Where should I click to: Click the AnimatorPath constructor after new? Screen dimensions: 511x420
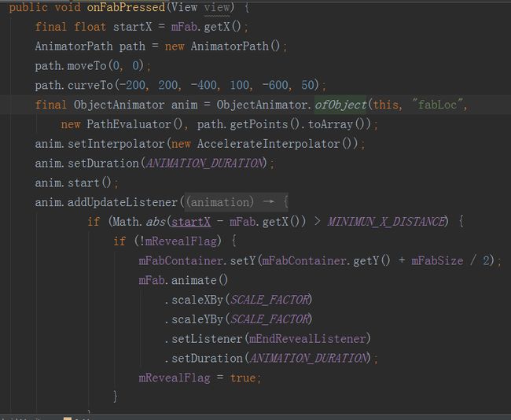(x=230, y=46)
